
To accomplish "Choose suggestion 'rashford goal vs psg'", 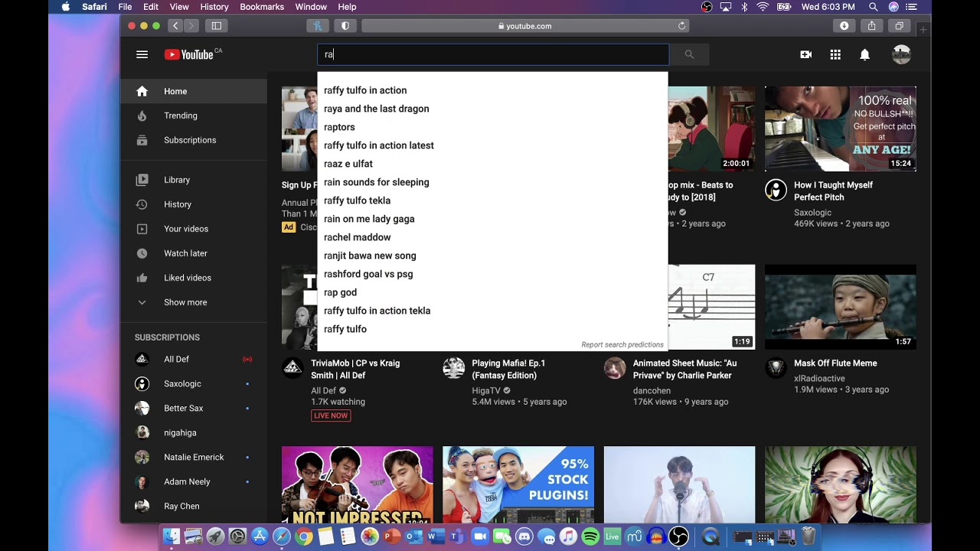I will click(492, 274).
